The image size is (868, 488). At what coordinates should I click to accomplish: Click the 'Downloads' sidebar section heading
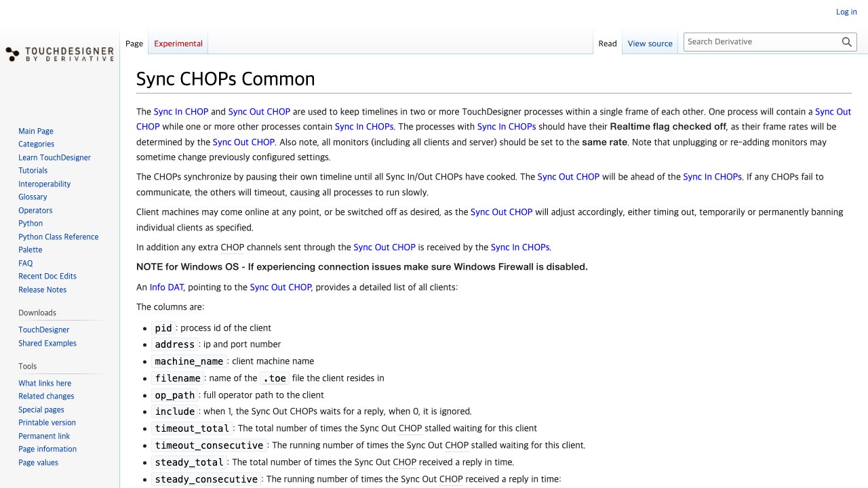(x=37, y=313)
